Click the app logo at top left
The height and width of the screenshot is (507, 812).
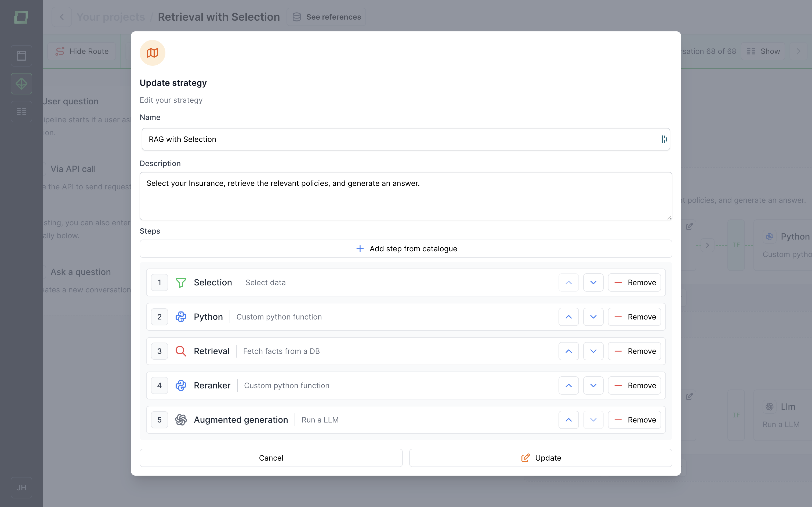pyautogui.click(x=21, y=17)
